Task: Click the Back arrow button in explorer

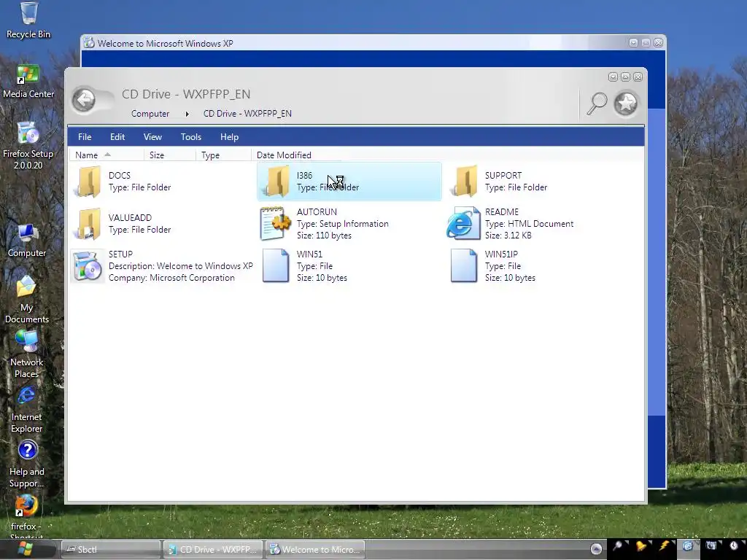Action: click(85, 101)
